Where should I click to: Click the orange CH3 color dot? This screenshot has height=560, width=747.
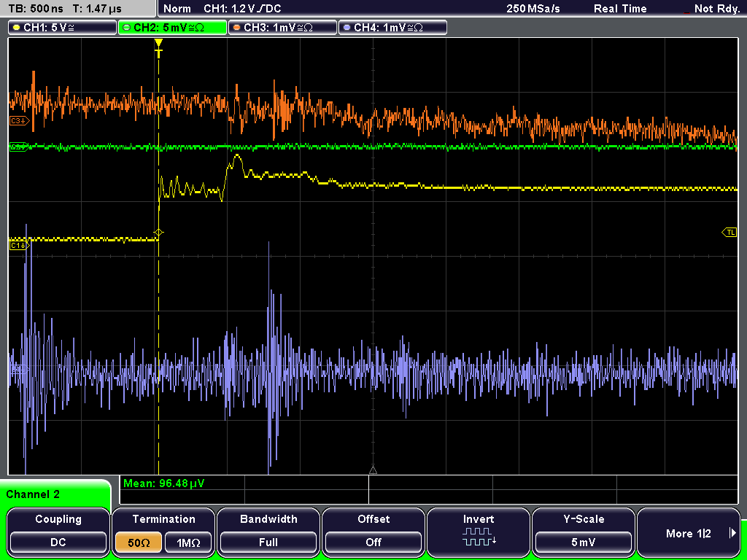point(237,28)
